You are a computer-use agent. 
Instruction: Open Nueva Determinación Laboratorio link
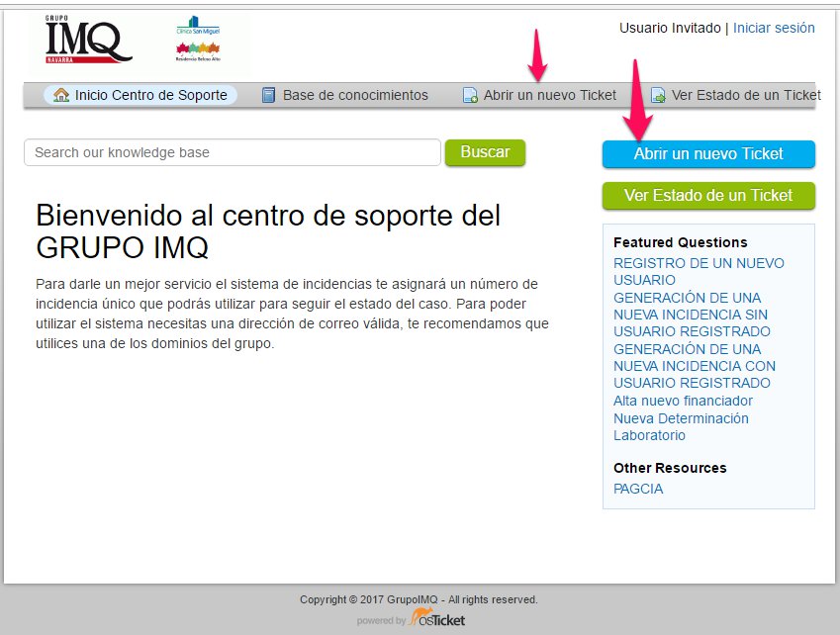[x=681, y=426]
